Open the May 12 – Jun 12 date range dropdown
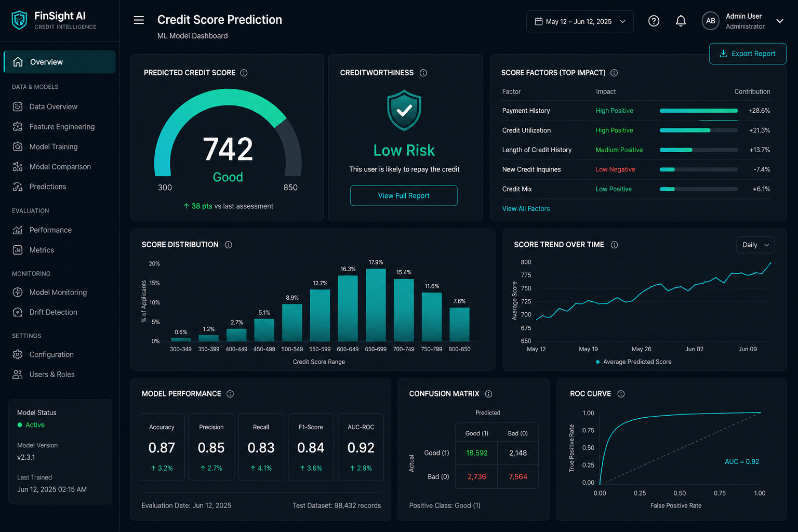The height and width of the screenshot is (532, 798). click(580, 21)
